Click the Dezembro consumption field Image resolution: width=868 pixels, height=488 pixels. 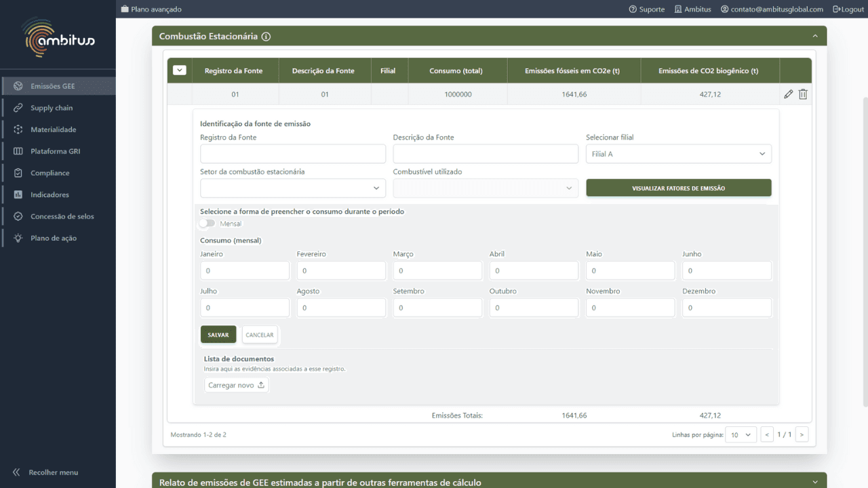click(x=727, y=308)
